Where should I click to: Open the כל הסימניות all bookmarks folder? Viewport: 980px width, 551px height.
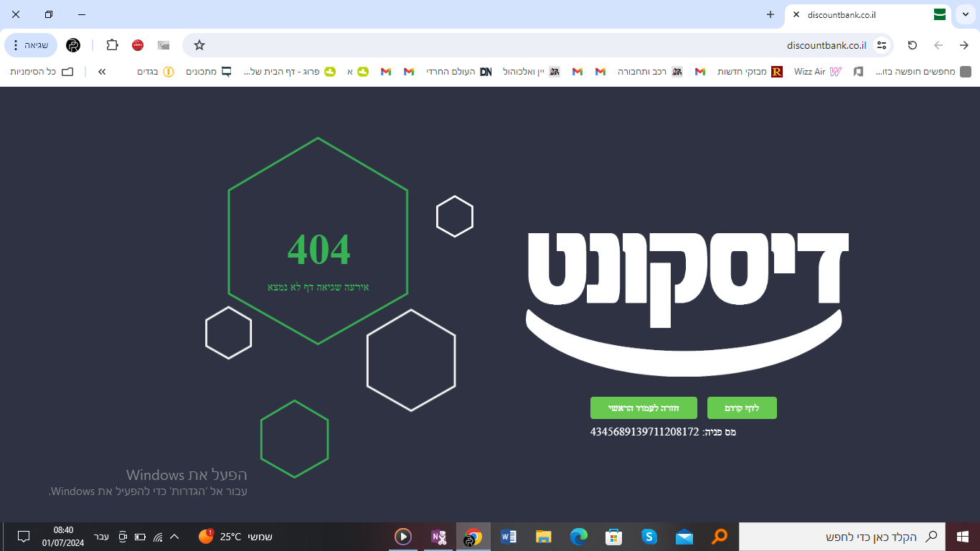pyautogui.click(x=42, y=72)
